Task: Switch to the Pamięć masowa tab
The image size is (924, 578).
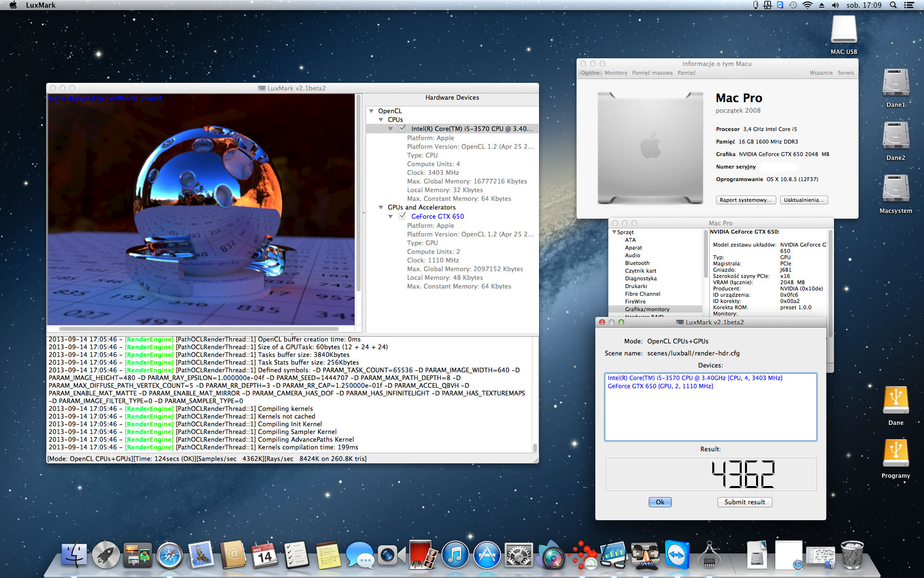Action: pos(652,73)
